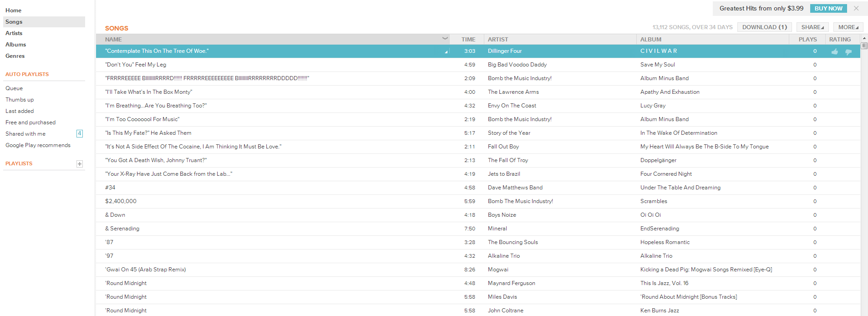Image resolution: width=868 pixels, height=316 pixels.
Task: Click artist Envy On The Coast
Action: click(x=512, y=106)
